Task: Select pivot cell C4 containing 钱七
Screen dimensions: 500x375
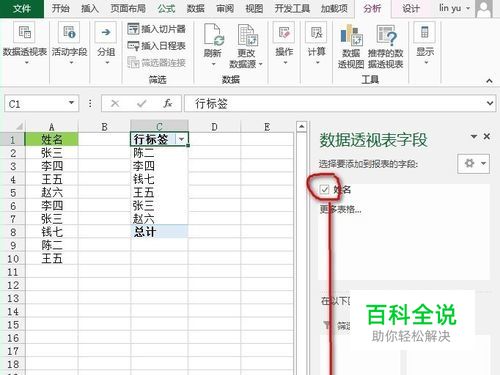Action: (x=159, y=179)
